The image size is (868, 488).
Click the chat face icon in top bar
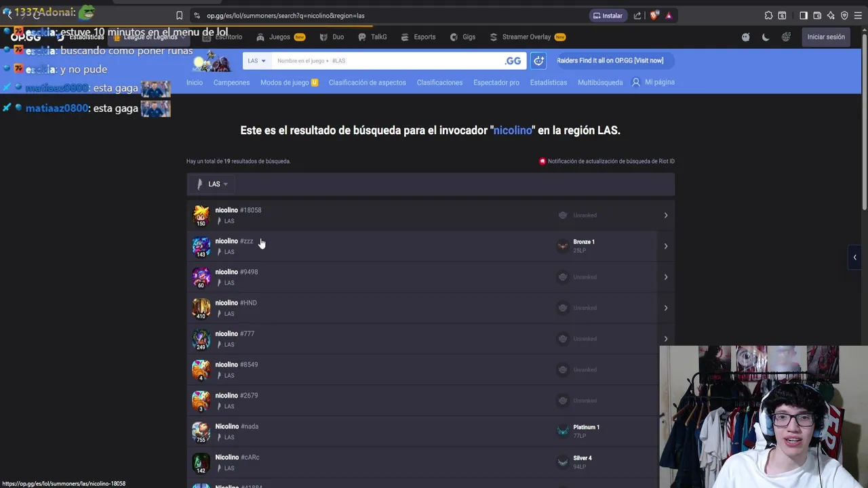click(746, 37)
